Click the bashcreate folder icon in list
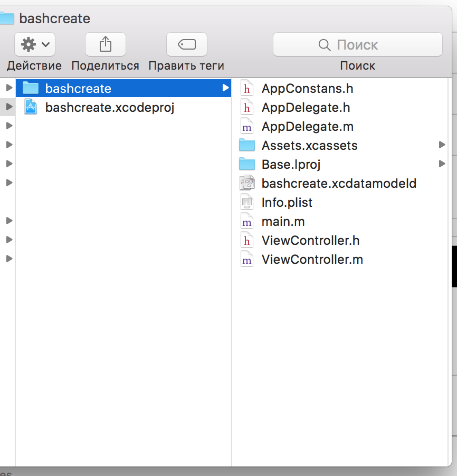The width and height of the screenshot is (457, 476). coord(31,88)
